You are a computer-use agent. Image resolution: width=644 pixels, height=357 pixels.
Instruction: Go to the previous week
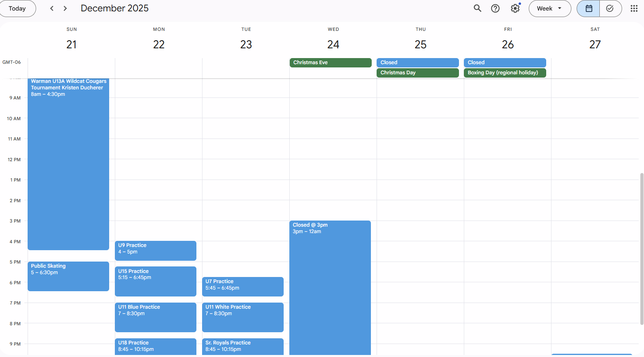click(x=52, y=9)
